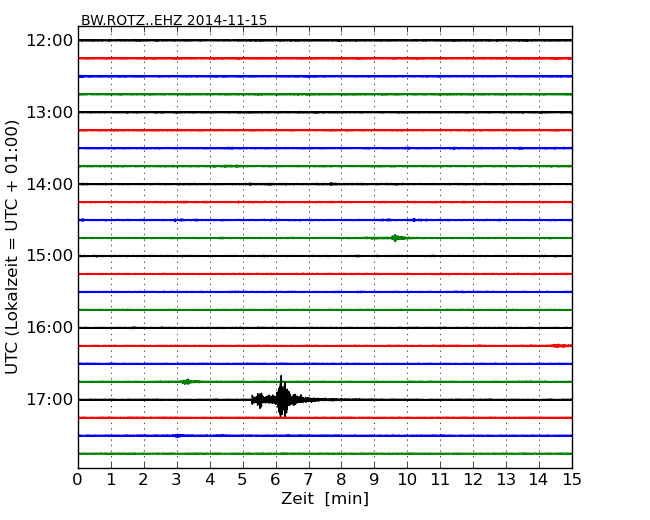
Task: Click the 17:00 time label
Action: coord(49,400)
